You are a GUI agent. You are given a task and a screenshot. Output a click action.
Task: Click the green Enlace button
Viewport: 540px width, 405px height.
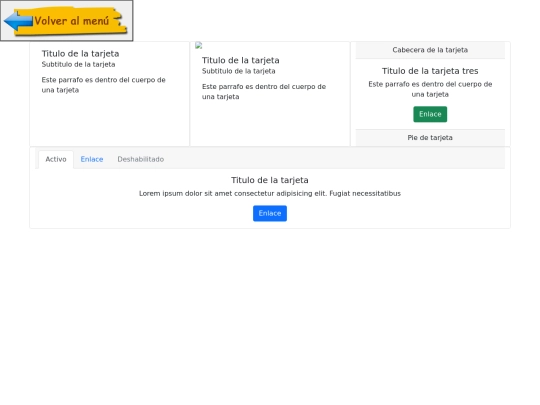click(430, 114)
